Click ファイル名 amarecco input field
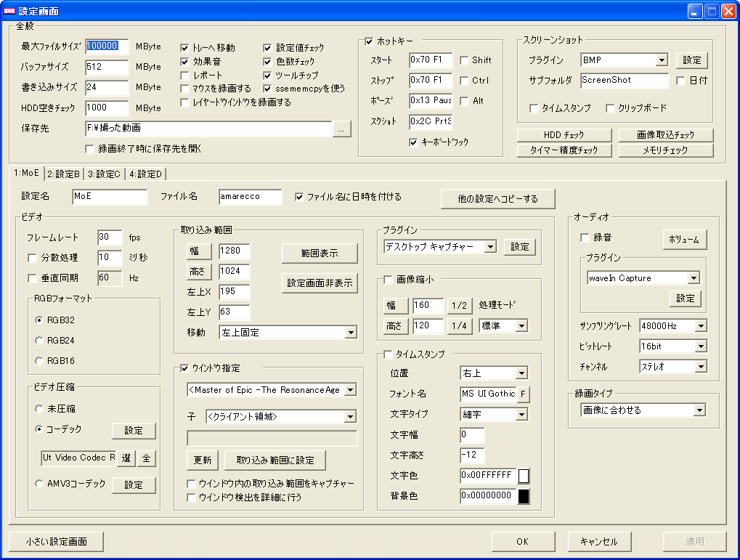This screenshot has height=560, width=740. [250, 196]
